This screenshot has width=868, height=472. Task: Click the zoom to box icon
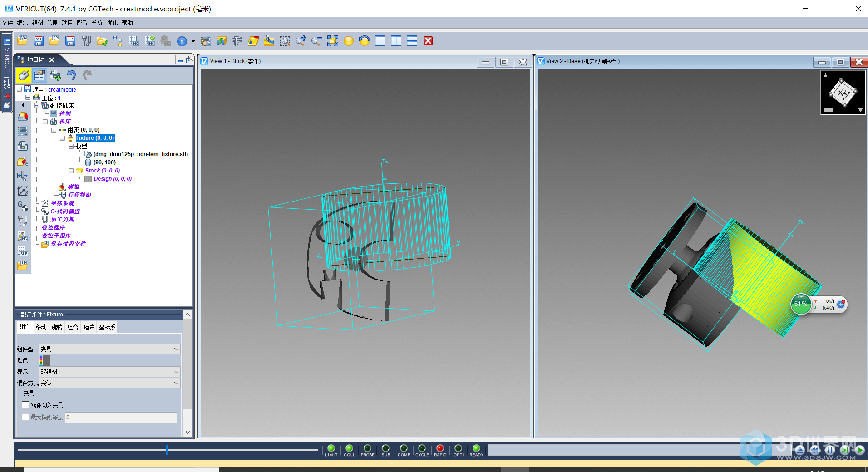click(x=285, y=41)
